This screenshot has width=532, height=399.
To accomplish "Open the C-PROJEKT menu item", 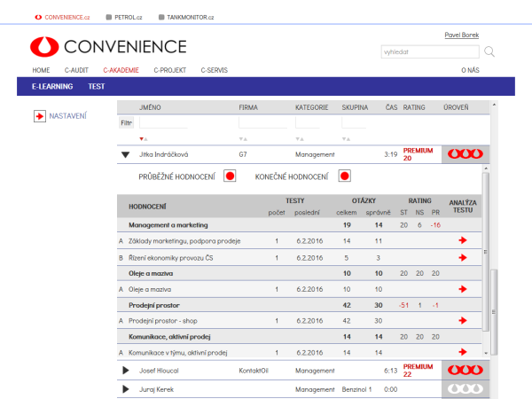I will pyautogui.click(x=170, y=70).
